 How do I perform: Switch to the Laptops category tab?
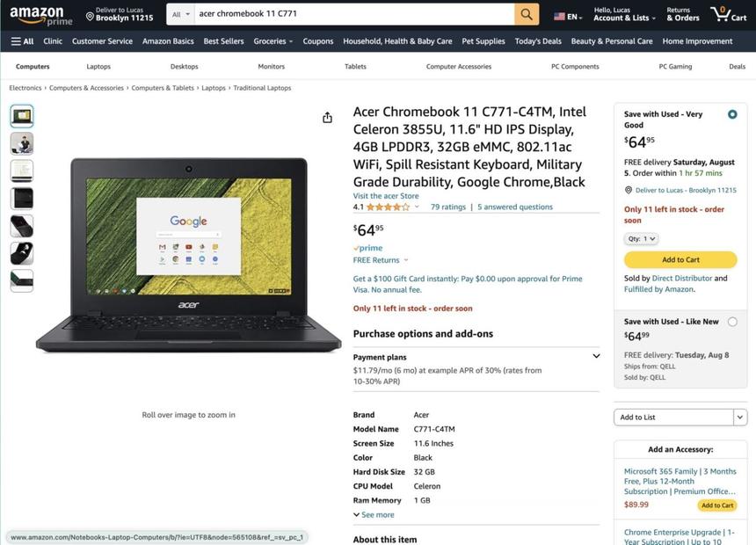pyautogui.click(x=98, y=65)
